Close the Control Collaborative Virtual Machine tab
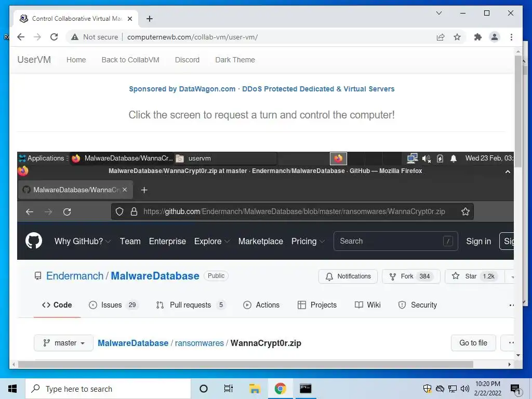Screen dimensions: 532x399 (129, 19)
